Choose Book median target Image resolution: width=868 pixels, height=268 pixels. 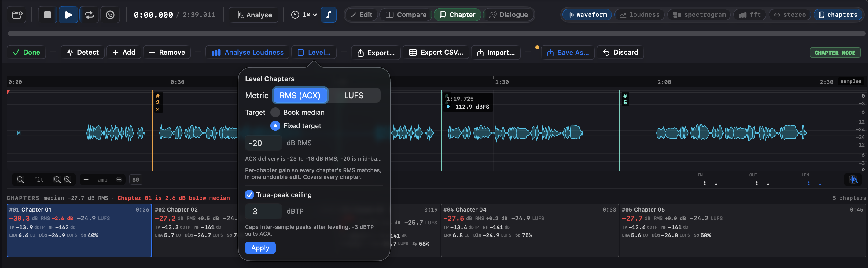pos(298,112)
